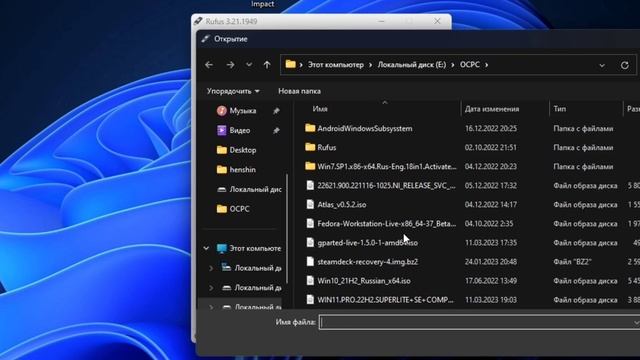
Task: Select the AndroidWindowsSubsysstem folder
Action: (364, 128)
